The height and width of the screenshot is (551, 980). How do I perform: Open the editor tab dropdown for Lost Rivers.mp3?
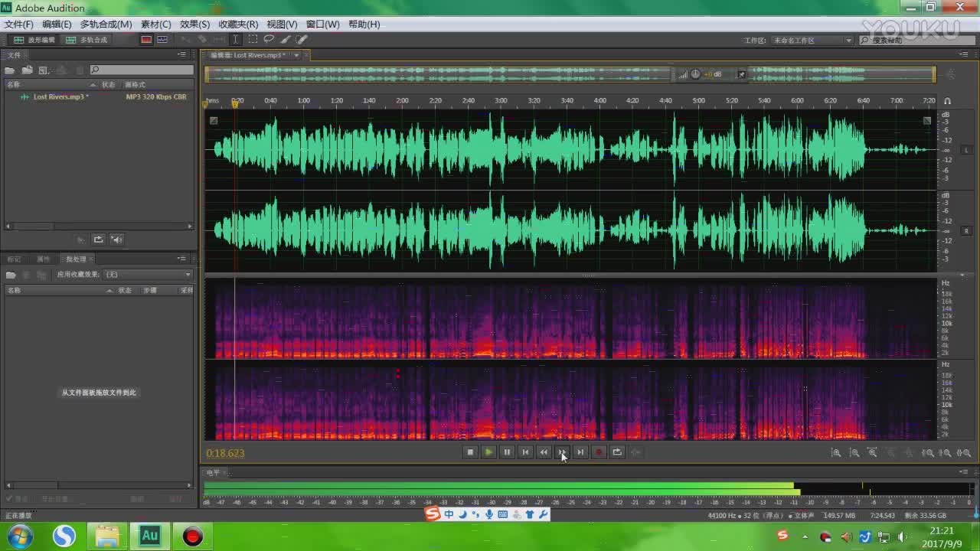296,55
